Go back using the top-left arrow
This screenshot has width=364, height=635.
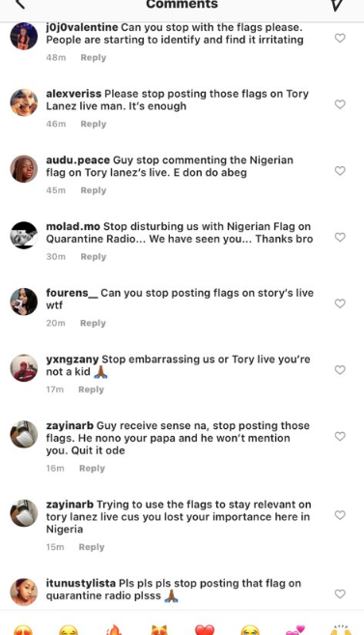point(20,4)
